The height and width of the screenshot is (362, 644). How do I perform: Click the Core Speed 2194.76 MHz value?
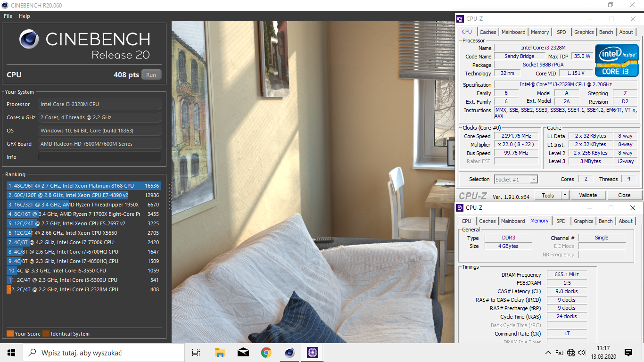(516, 136)
